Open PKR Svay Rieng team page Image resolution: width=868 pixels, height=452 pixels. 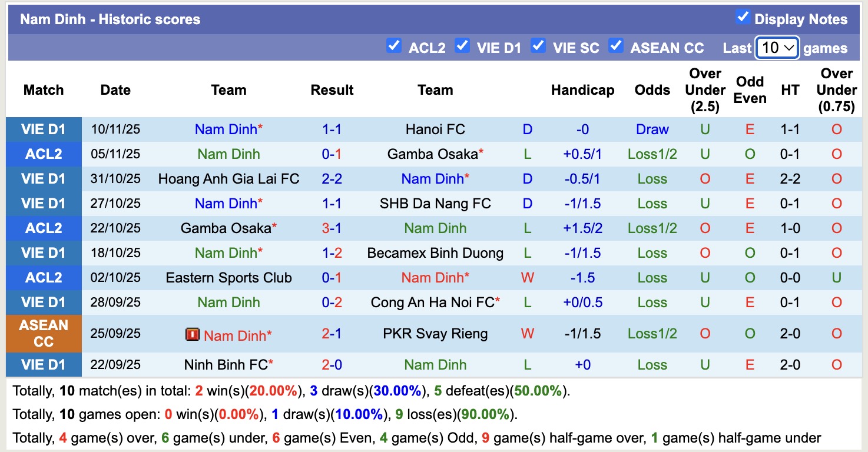click(435, 334)
